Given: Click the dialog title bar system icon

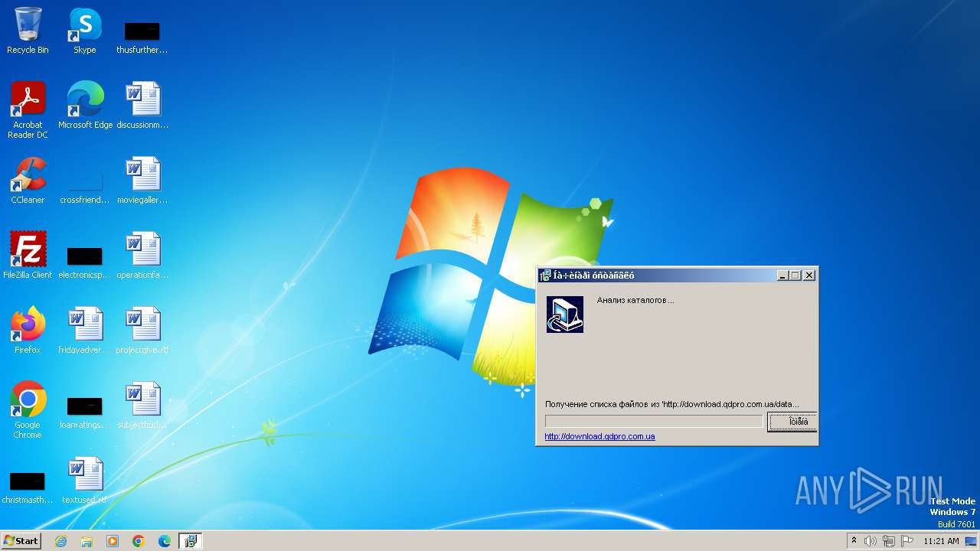Looking at the screenshot, I should (x=545, y=275).
